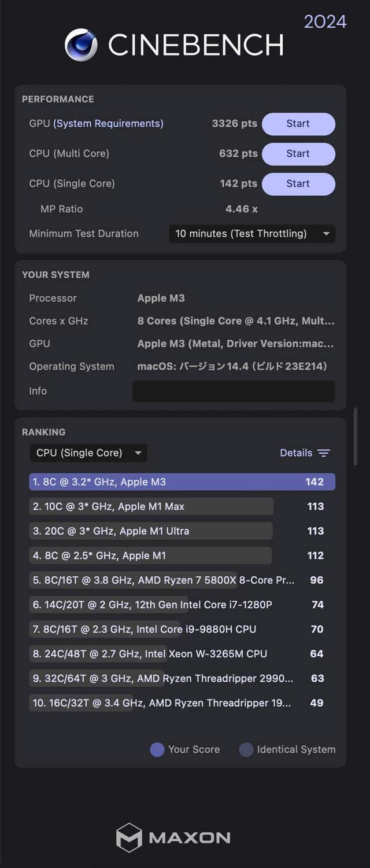Click the Cores x GHz value text

236,321
